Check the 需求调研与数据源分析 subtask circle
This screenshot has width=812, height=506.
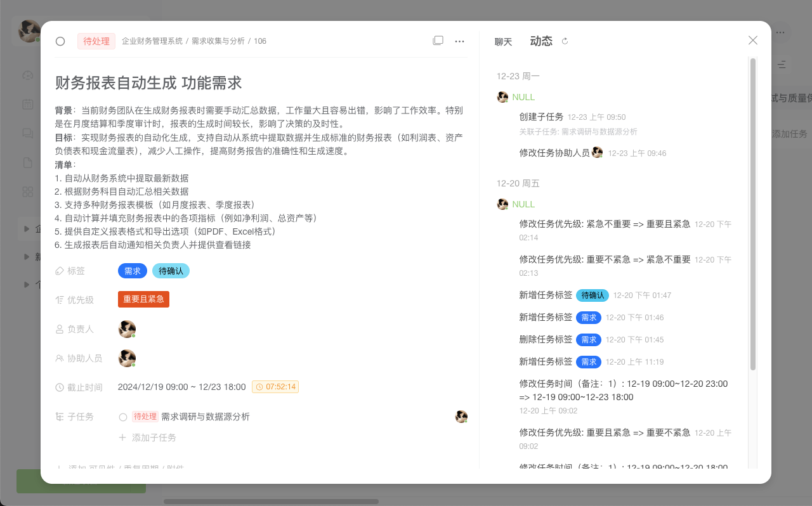point(123,417)
